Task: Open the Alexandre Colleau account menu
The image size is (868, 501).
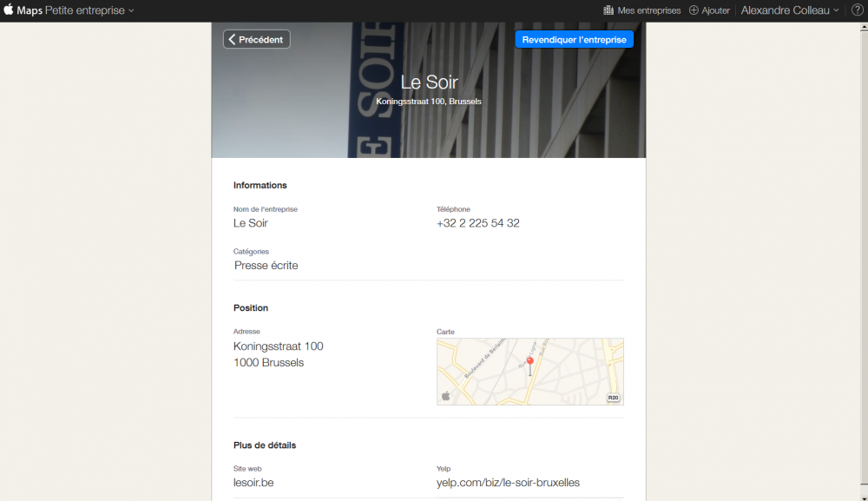Action: [789, 10]
